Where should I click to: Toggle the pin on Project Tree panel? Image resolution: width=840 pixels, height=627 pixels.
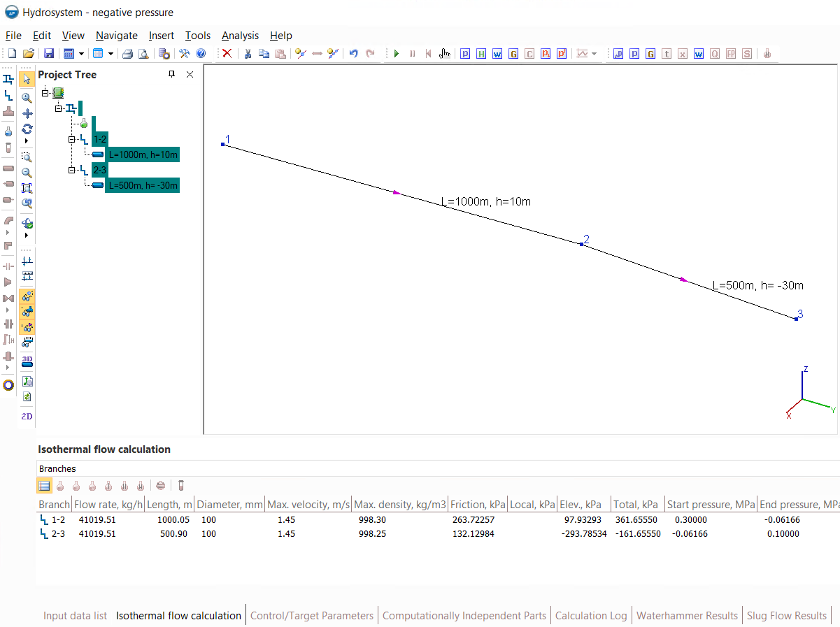coord(172,75)
